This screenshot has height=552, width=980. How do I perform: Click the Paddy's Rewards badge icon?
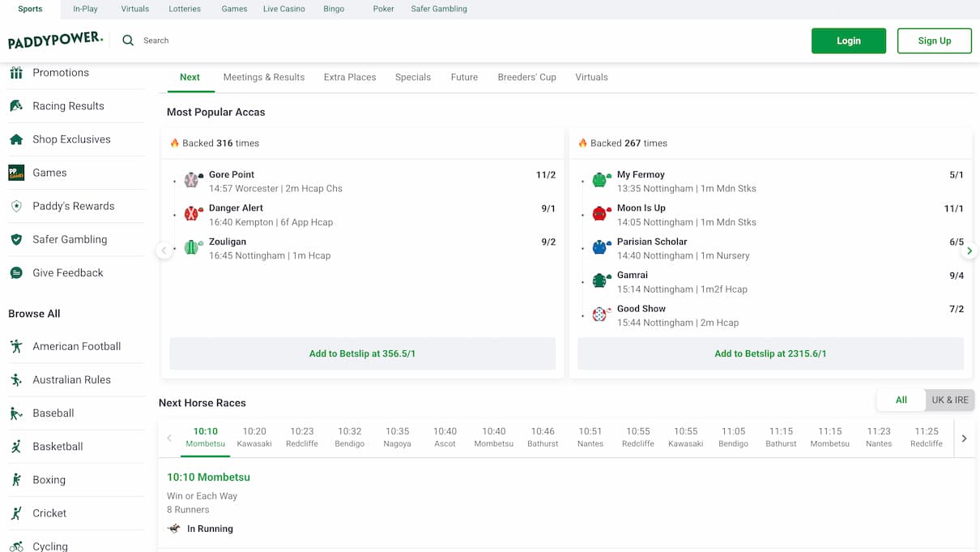(16, 206)
